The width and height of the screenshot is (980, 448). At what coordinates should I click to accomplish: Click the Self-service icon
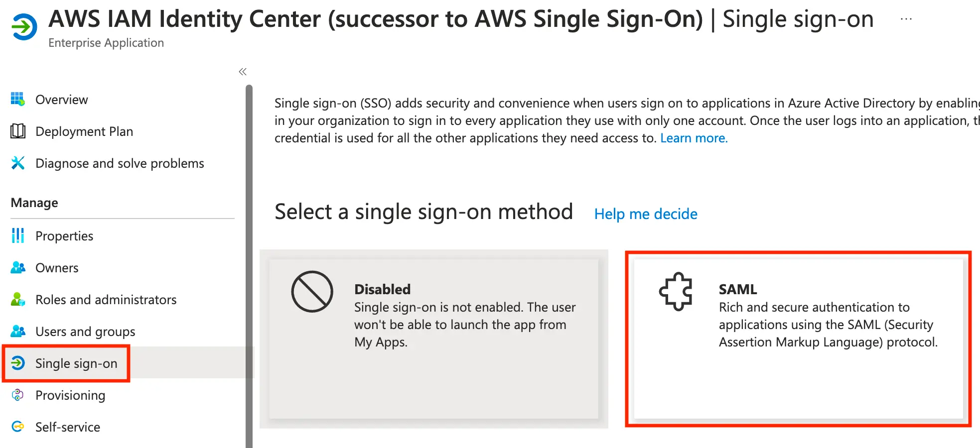point(18,427)
